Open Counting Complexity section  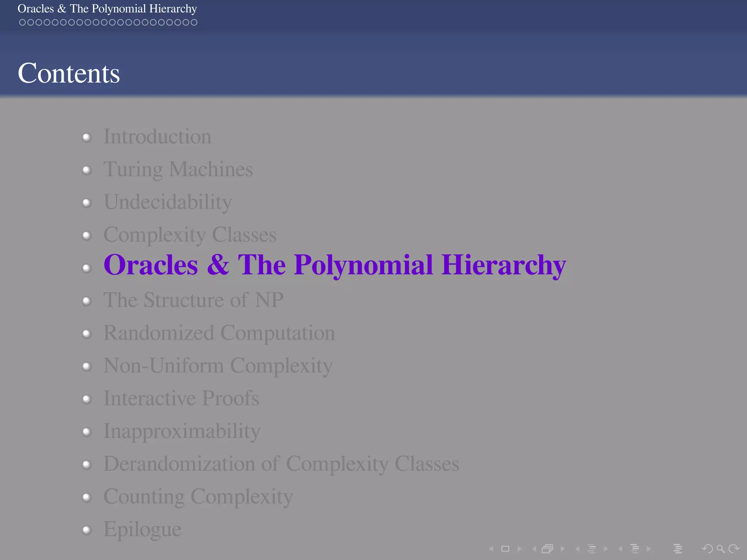pos(198,497)
